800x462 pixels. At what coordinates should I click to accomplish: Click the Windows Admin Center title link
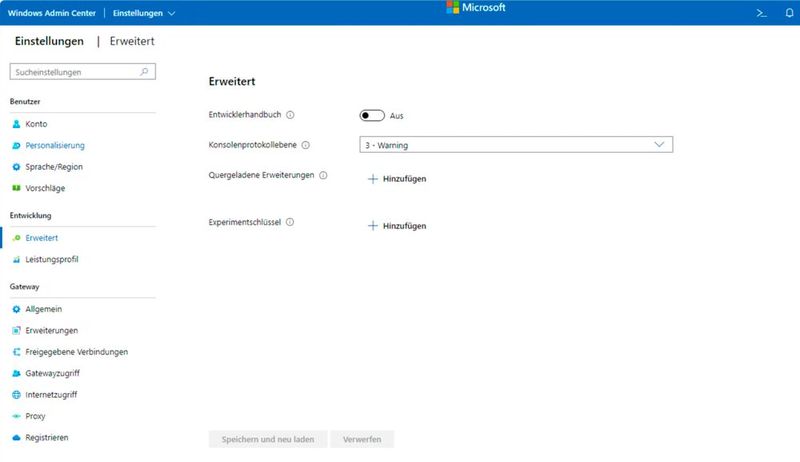pos(52,13)
